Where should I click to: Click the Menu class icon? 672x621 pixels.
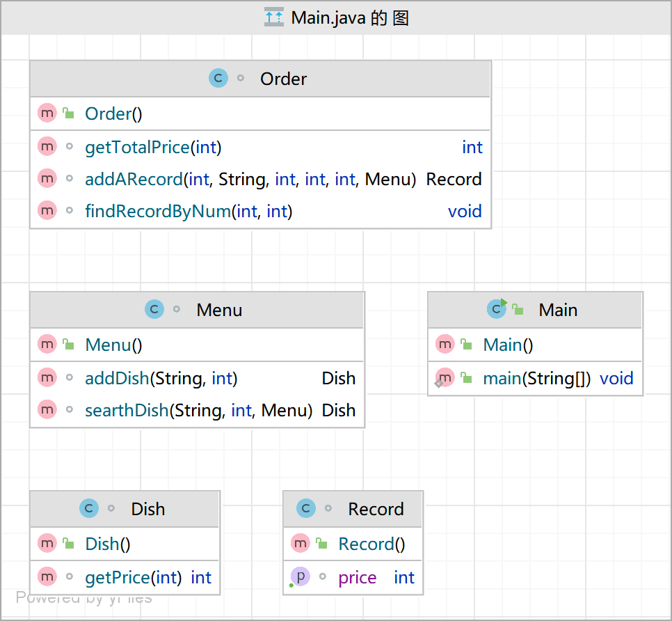pos(154,310)
